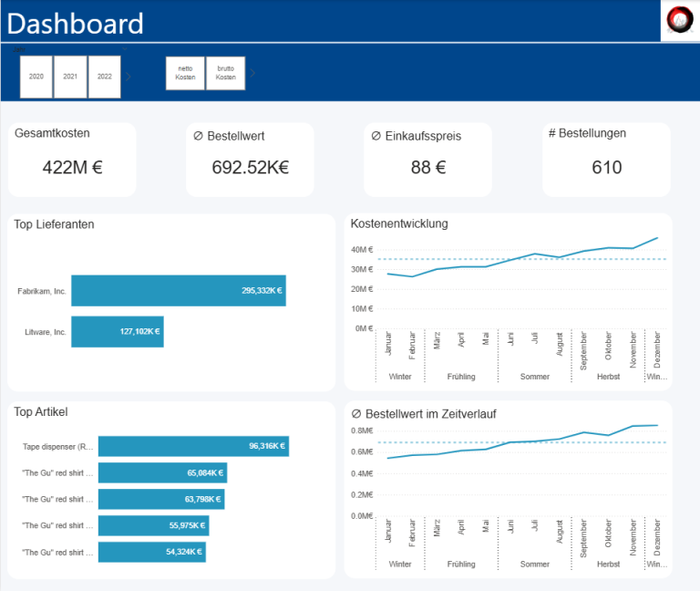Click the 54,324K € article bar

(x=151, y=552)
